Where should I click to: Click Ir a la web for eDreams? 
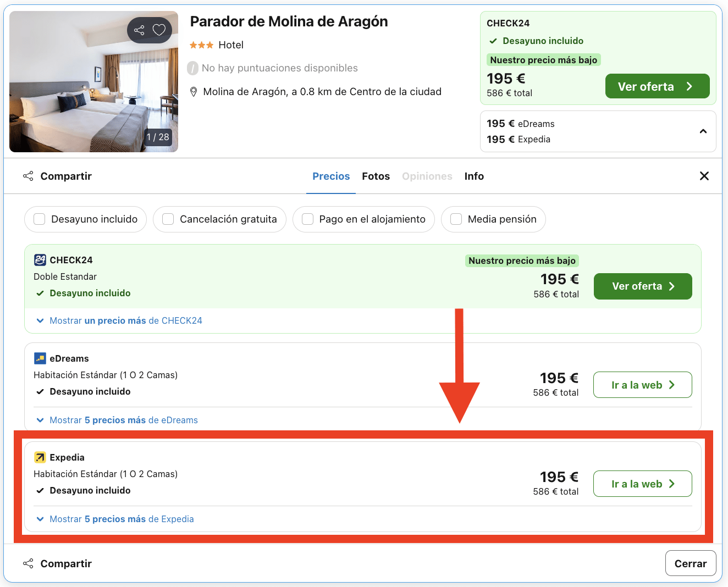pyautogui.click(x=642, y=385)
